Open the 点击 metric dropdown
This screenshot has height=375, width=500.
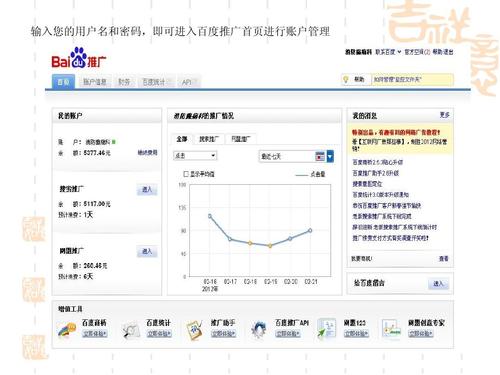pos(195,156)
